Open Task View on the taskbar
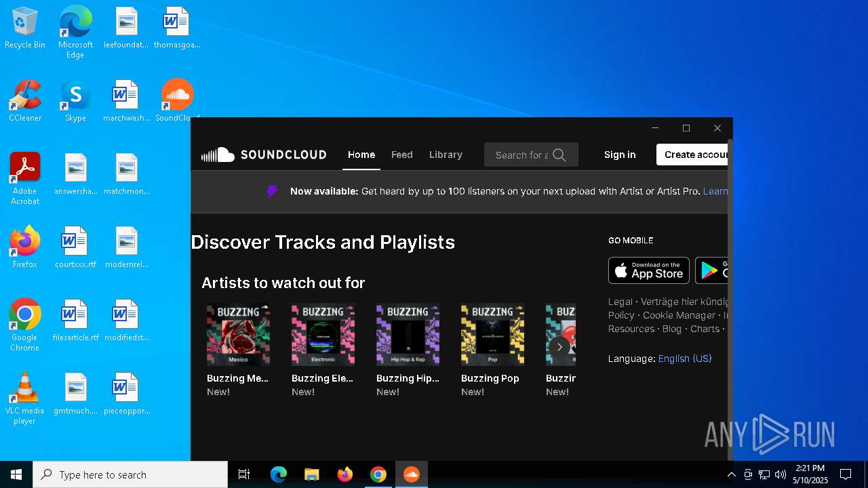Viewport: 868px width, 488px height. (x=244, y=474)
